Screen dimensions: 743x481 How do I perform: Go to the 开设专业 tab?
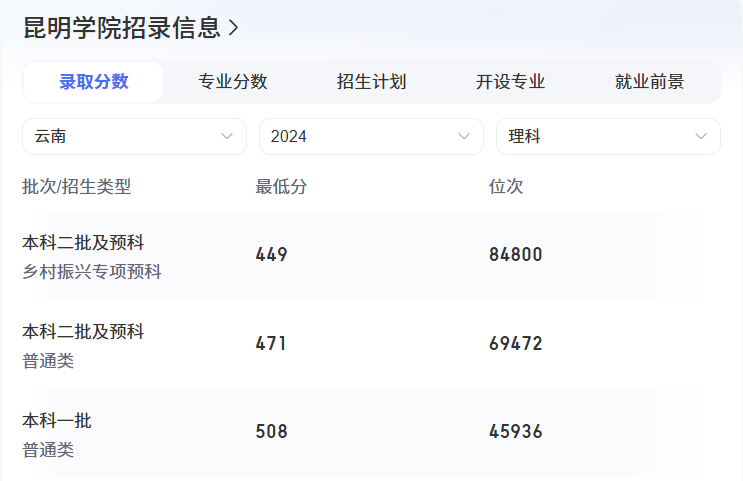510,82
